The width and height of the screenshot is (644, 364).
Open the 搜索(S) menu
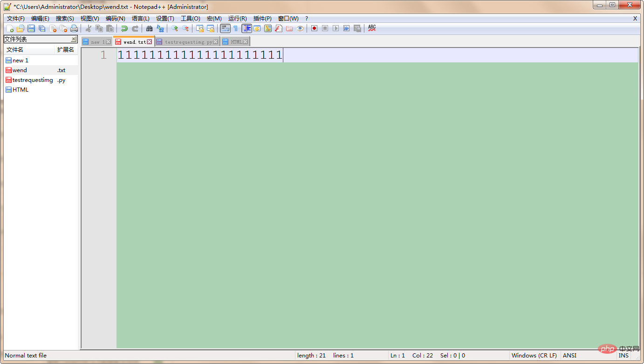[65, 19]
